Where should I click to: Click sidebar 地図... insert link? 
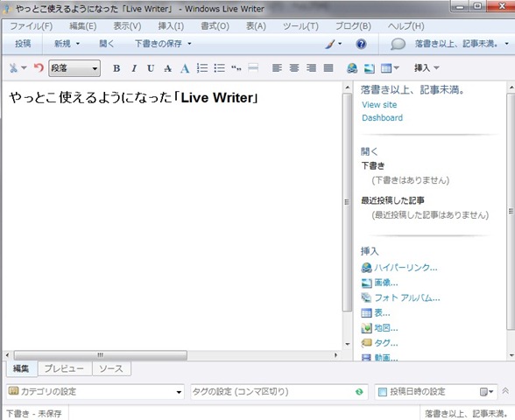(386, 328)
